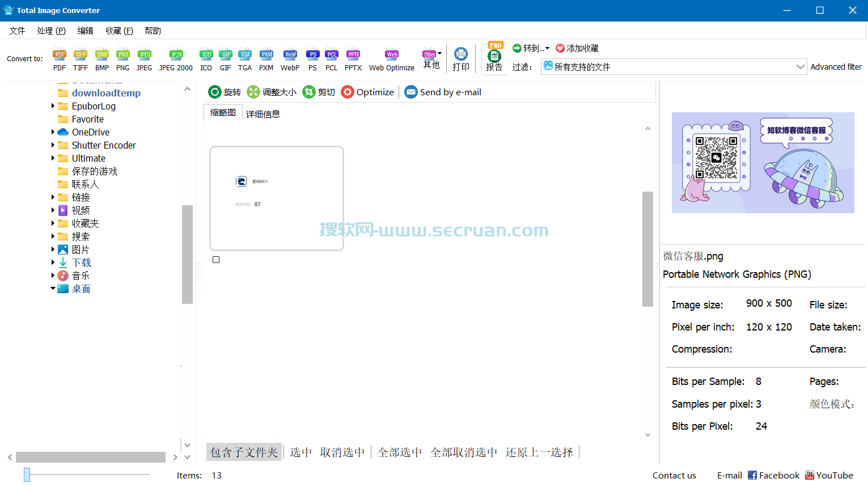This screenshot has width=868, height=487.
Task: Convert to PDF format icon
Action: (x=60, y=60)
